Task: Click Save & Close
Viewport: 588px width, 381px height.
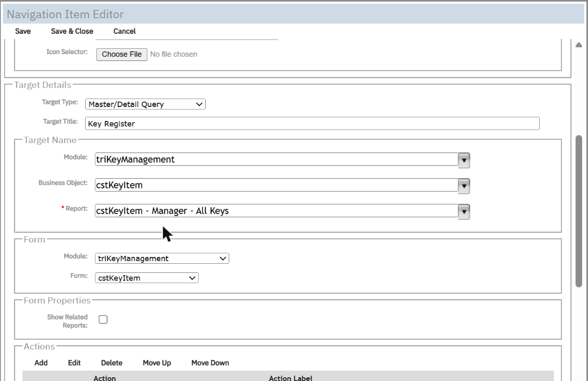Action: [x=72, y=31]
